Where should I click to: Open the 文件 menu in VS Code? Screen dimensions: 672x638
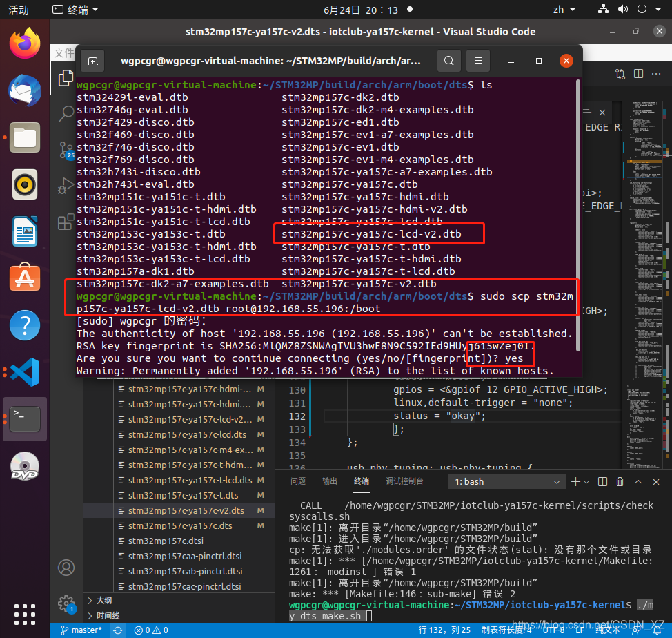pos(64,52)
